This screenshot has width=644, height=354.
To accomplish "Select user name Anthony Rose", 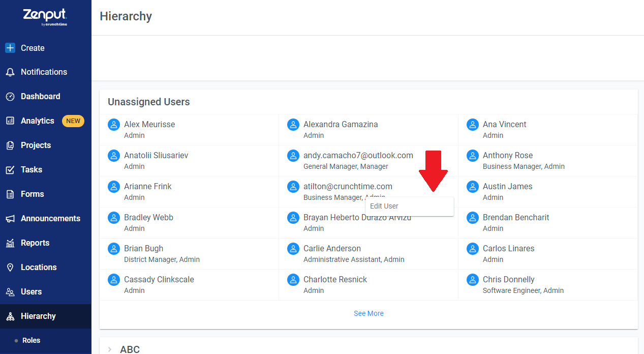I will 508,156.
